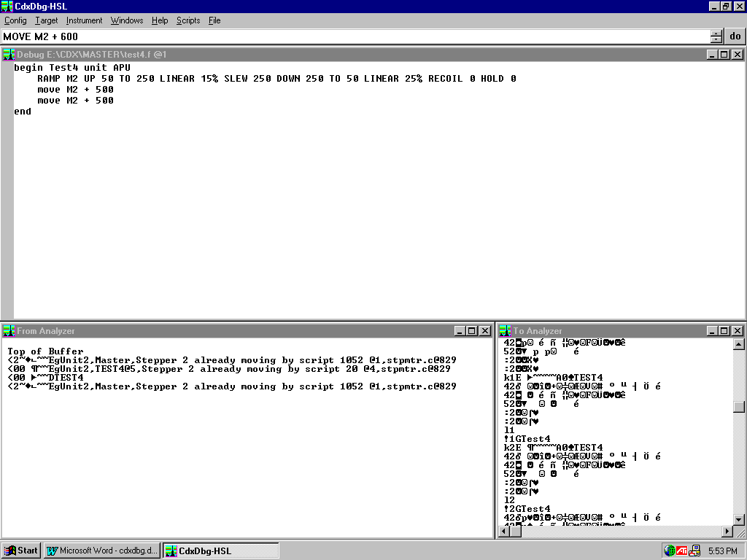Click the To Analyzer vertical scrollbar thumb
Image resolution: width=747 pixels, height=560 pixels.
click(739, 407)
